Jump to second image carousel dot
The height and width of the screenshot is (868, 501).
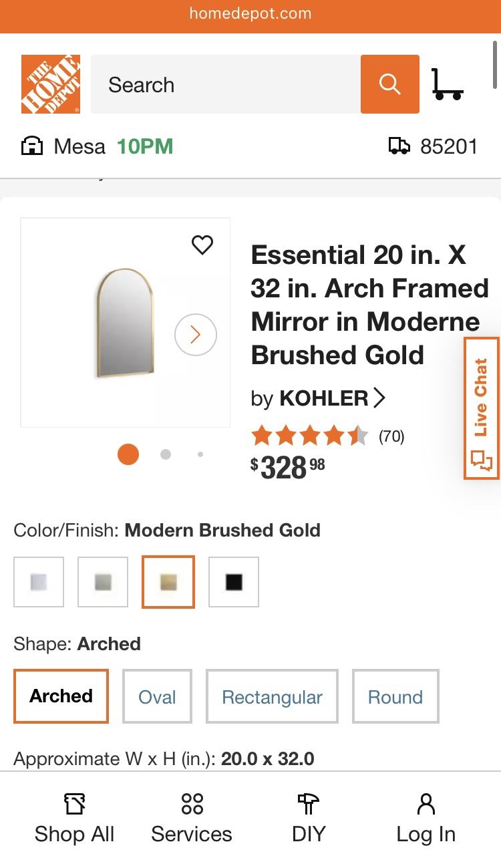(166, 454)
